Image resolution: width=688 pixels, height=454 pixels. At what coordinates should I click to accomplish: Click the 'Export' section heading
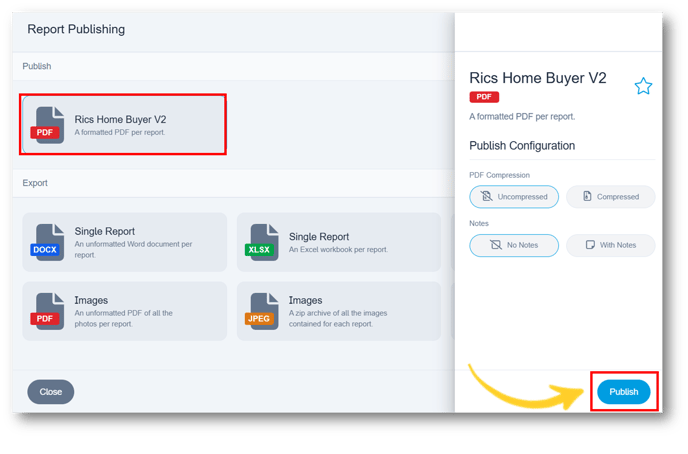click(x=35, y=183)
